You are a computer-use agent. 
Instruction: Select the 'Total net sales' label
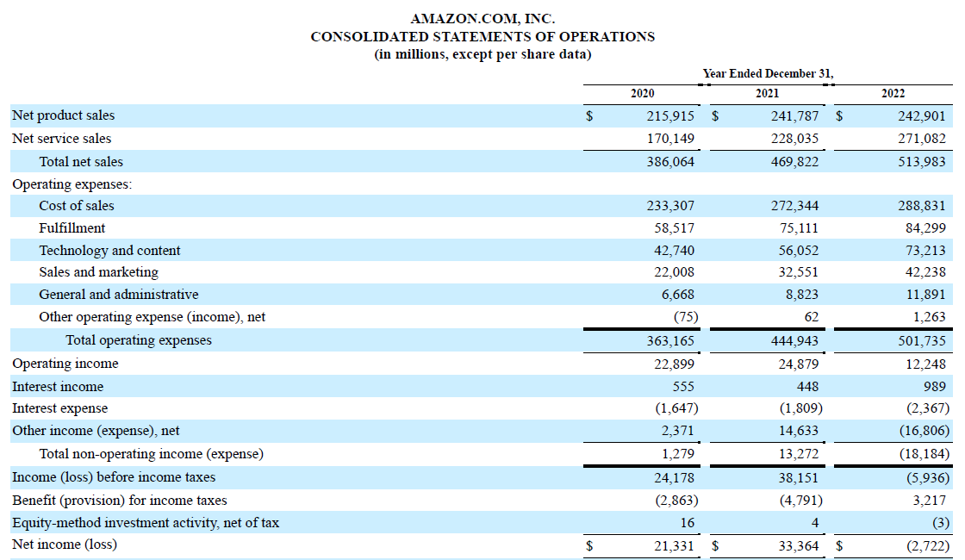81,162
